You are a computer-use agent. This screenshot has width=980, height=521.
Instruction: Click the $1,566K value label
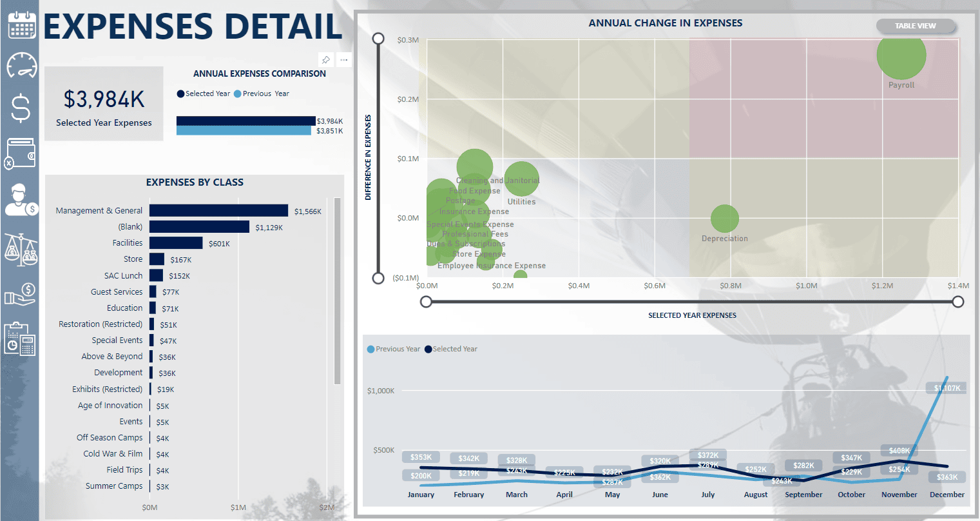pos(308,211)
